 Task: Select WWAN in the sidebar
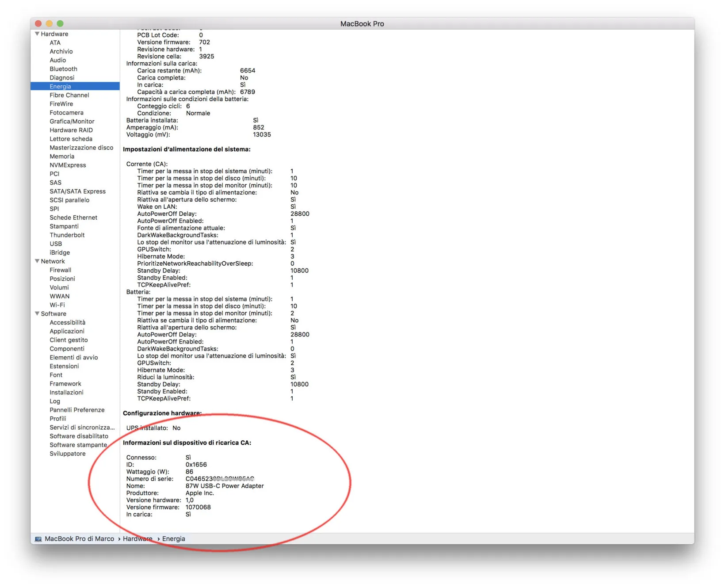click(x=60, y=297)
